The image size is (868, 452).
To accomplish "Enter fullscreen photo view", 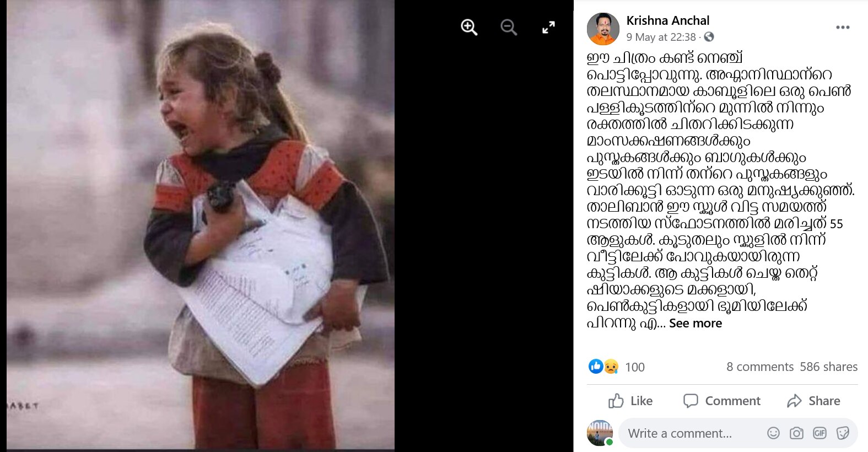I will point(548,27).
